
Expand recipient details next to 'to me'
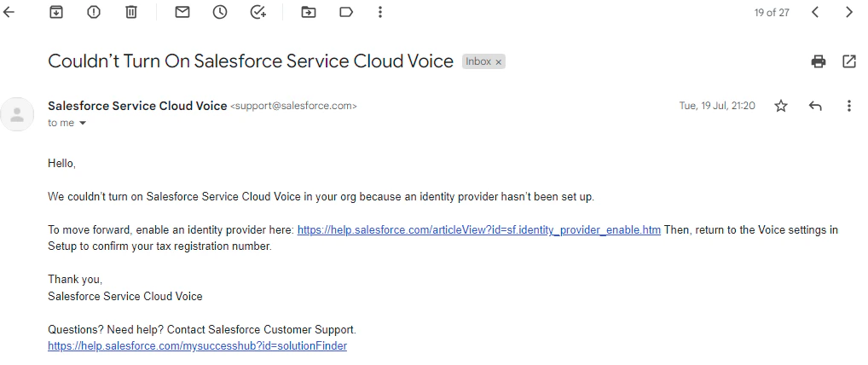click(83, 124)
